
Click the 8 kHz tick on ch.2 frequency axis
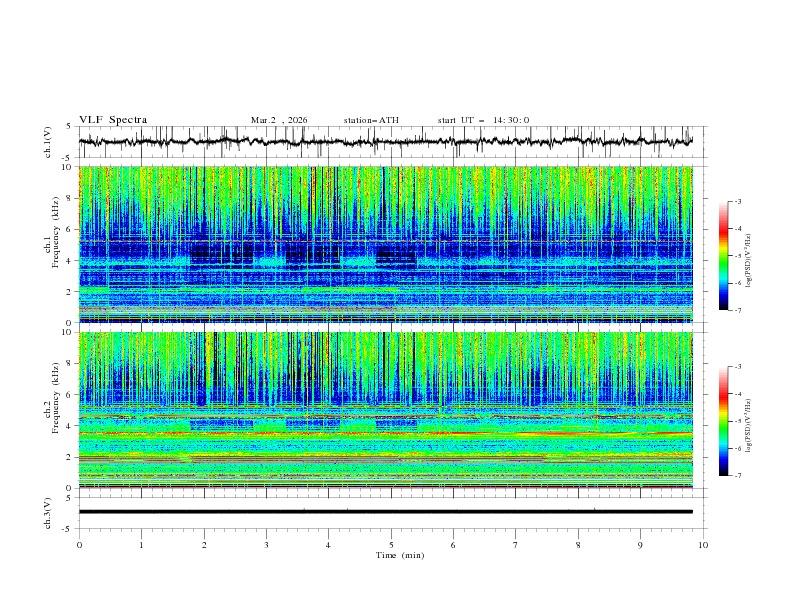click(71, 364)
